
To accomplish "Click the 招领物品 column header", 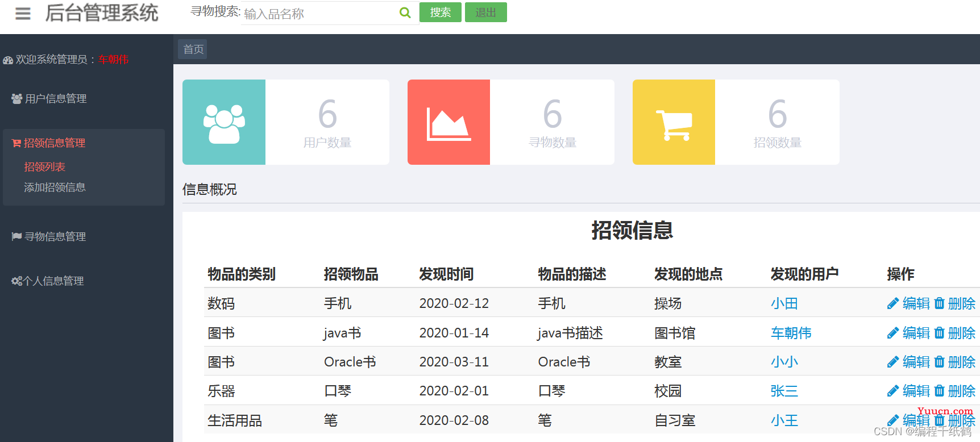I will [351, 274].
